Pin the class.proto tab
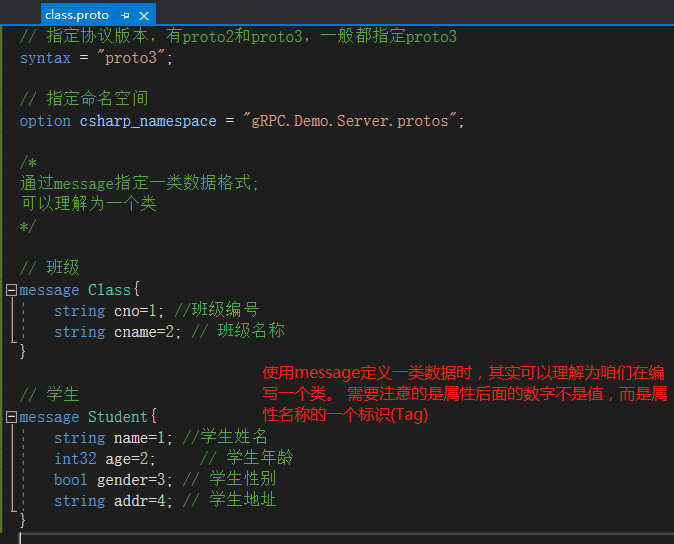 click(x=125, y=16)
